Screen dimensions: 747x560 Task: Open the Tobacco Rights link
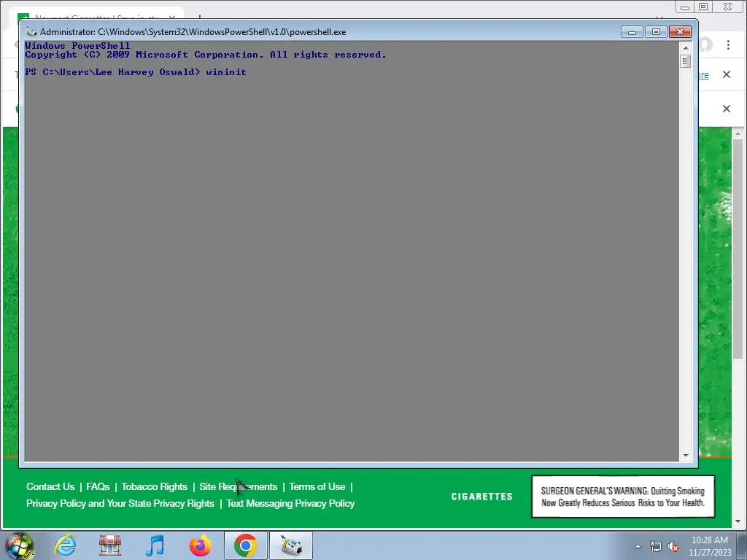point(155,486)
